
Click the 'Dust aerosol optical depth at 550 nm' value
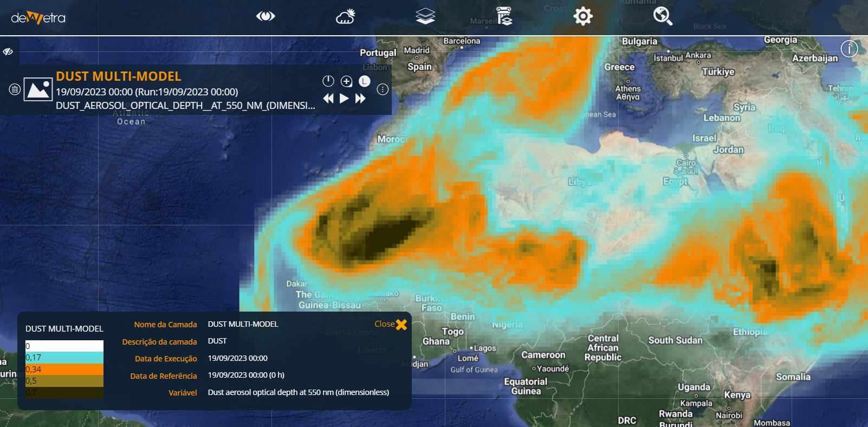click(299, 392)
